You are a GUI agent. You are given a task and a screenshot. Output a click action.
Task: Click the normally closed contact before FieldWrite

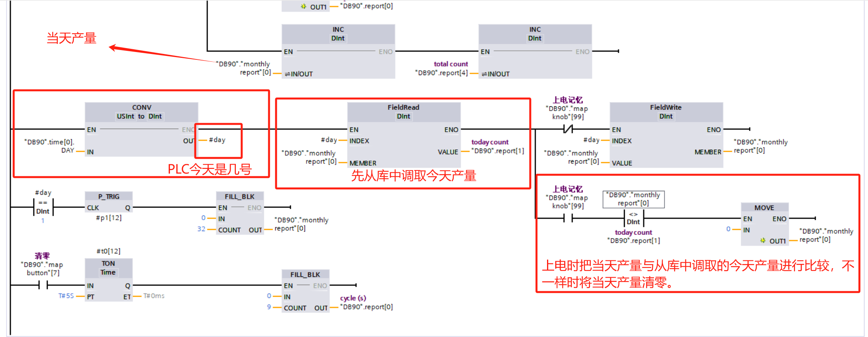point(568,129)
